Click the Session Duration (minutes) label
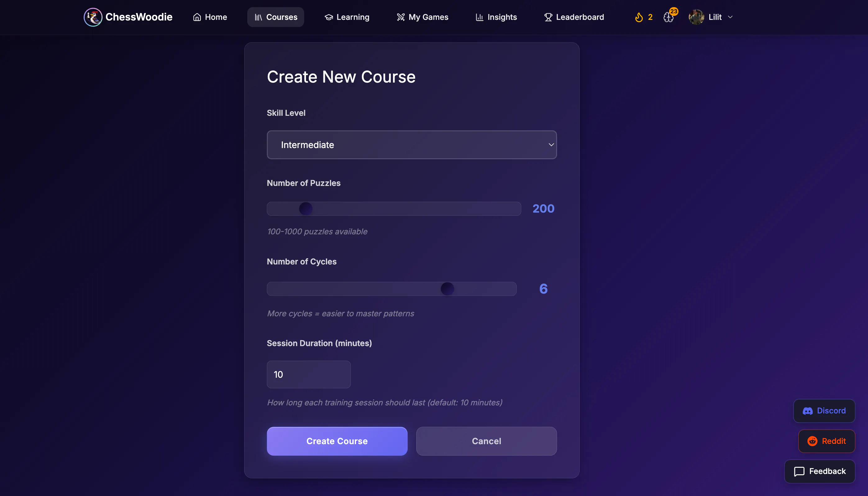Viewport: 868px width, 496px height. click(319, 343)
